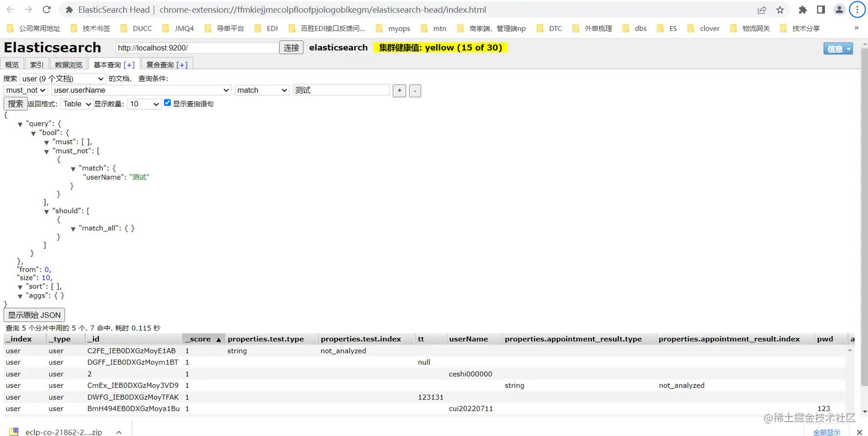The width and height of the screenshot is (868, 436).
Task: Uncheck the 显示查询语句 checkbox
Action: 168,103
